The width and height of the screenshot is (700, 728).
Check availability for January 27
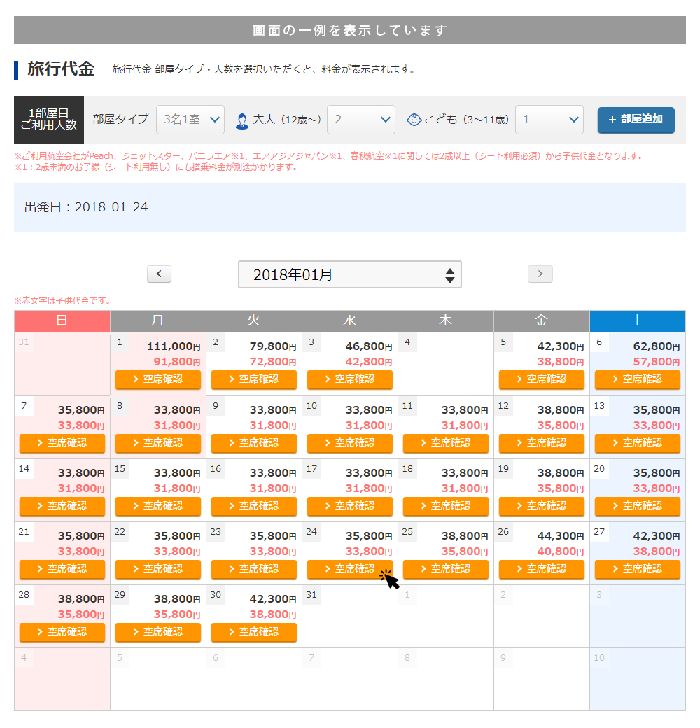click(637, 569)
